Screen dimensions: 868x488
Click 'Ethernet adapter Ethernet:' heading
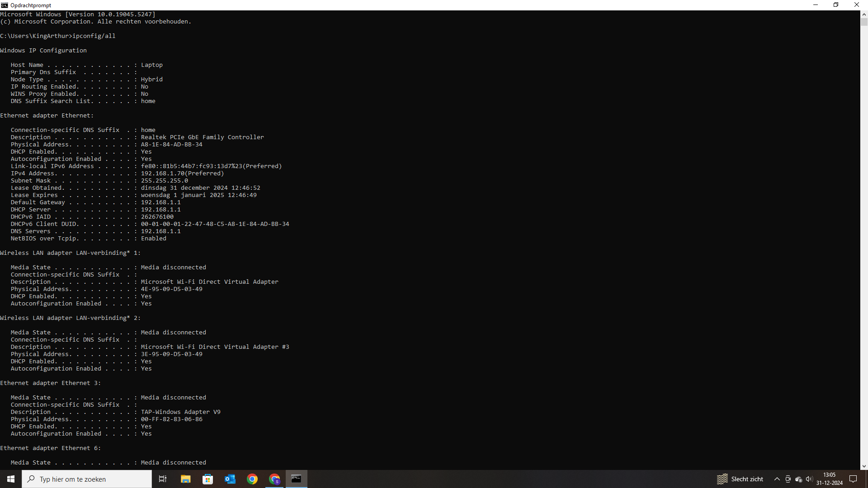[47, 115]
